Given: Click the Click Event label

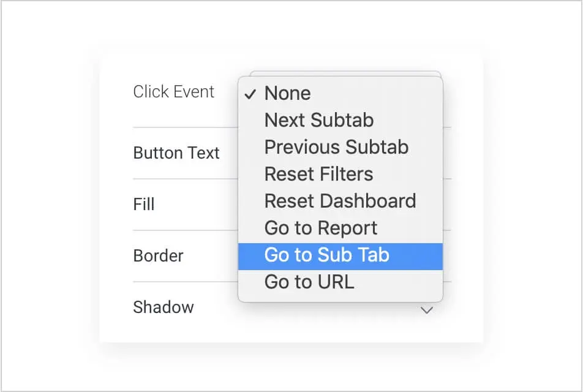Looking at the screenshot, I should [174, 92].
